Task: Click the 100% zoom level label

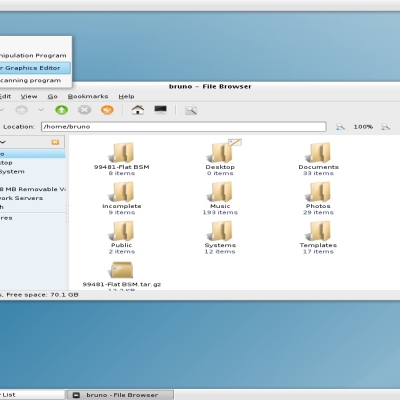Action: pos(363,127)
